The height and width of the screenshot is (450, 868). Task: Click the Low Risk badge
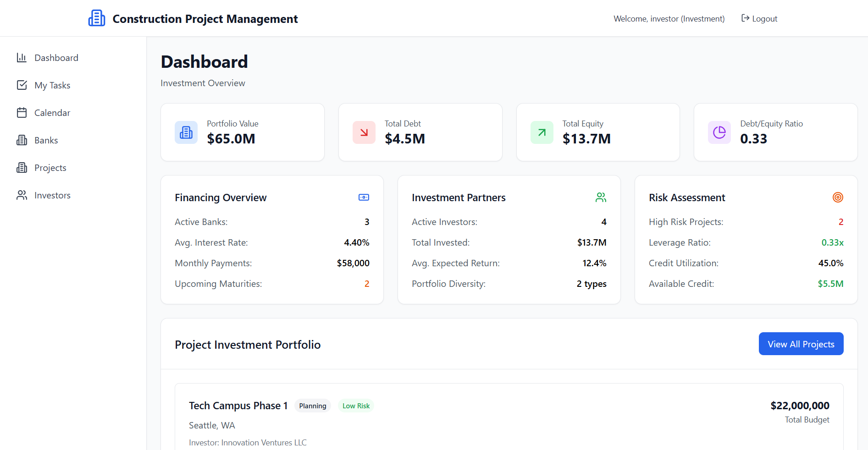pyautogui.click(x=356, y=406)
